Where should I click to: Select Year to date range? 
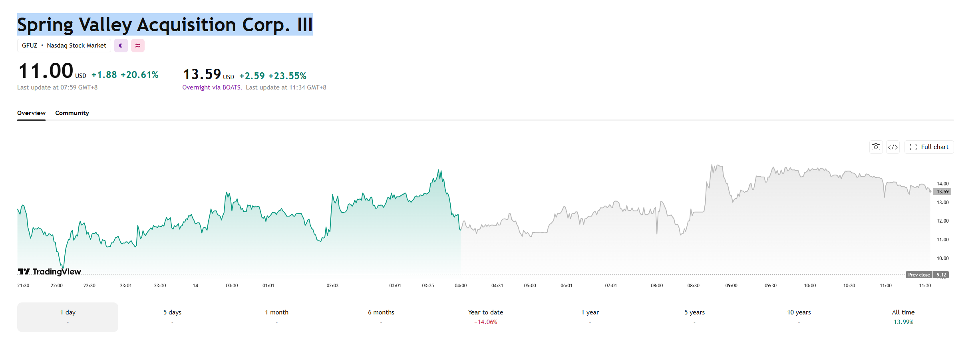click(485, 317)
